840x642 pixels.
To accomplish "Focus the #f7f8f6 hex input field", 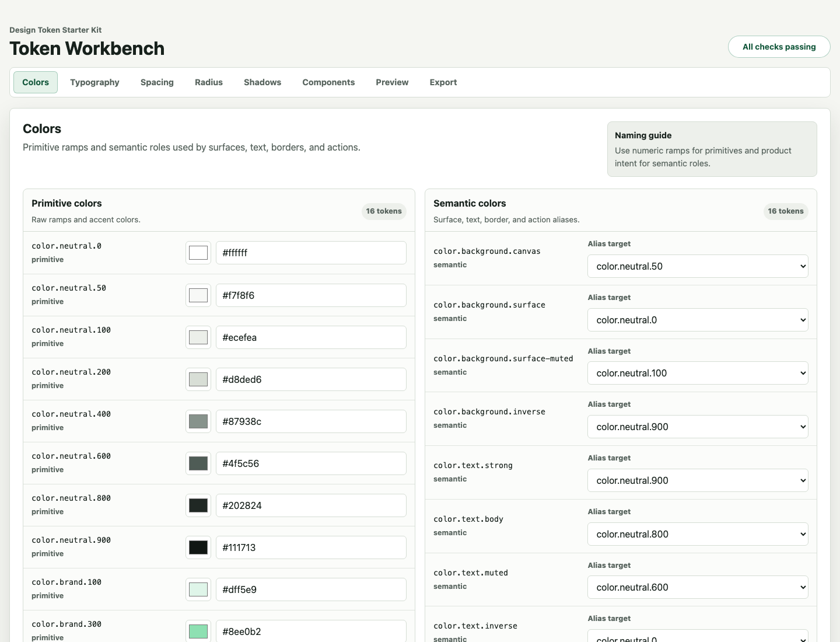I will [x=311, y=295].
